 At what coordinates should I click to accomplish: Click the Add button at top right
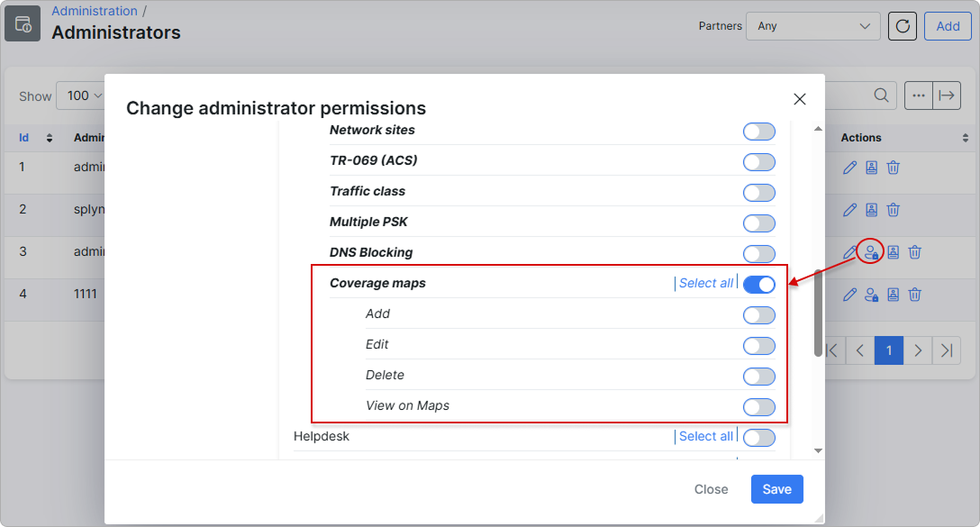click(948, 26)
